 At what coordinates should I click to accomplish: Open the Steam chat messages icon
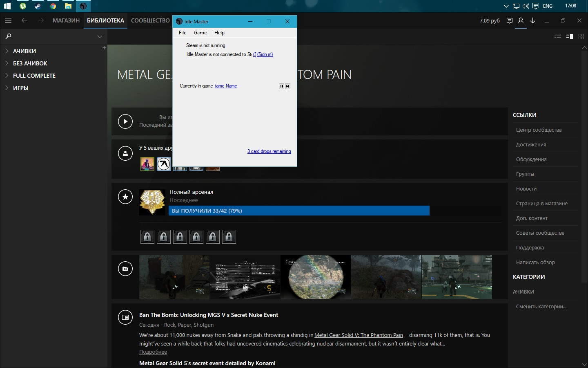coord(509,20)
